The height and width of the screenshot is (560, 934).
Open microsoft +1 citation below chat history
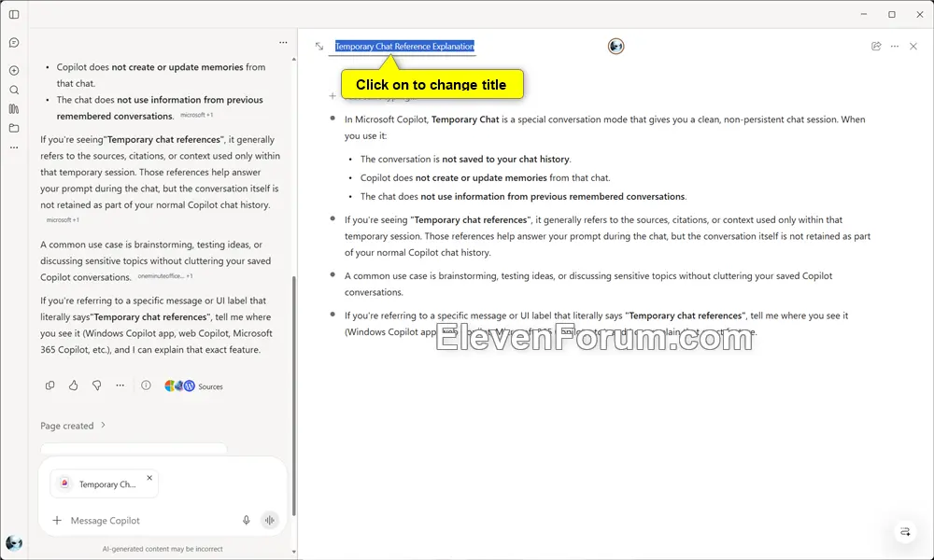(64, 219)
